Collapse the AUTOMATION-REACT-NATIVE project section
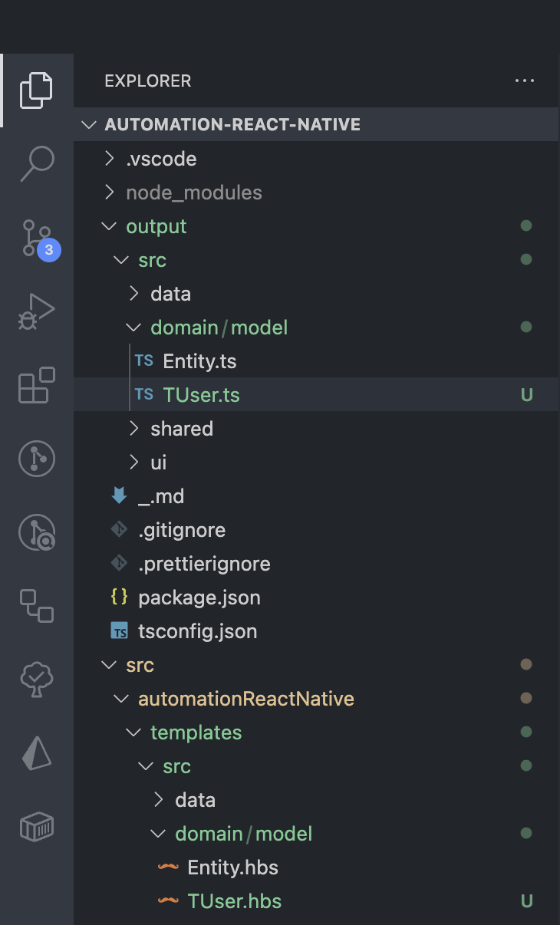560x925 pixels. pos(232,124)
